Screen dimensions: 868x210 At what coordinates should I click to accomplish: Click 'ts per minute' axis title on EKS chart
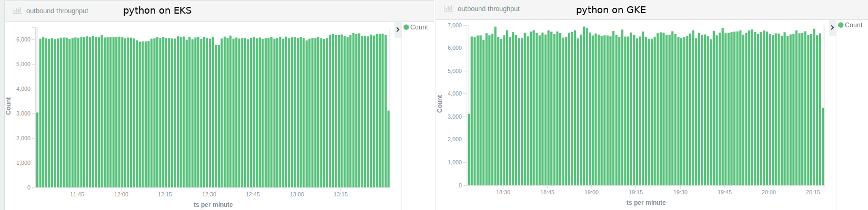(x=213, y=205)
